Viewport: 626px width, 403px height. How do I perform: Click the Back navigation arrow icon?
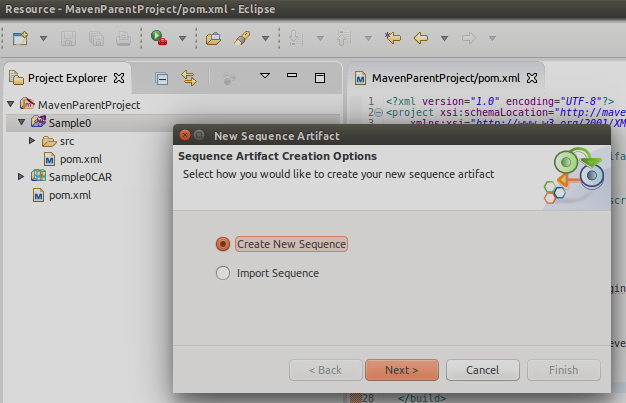(x=421, y=39)
